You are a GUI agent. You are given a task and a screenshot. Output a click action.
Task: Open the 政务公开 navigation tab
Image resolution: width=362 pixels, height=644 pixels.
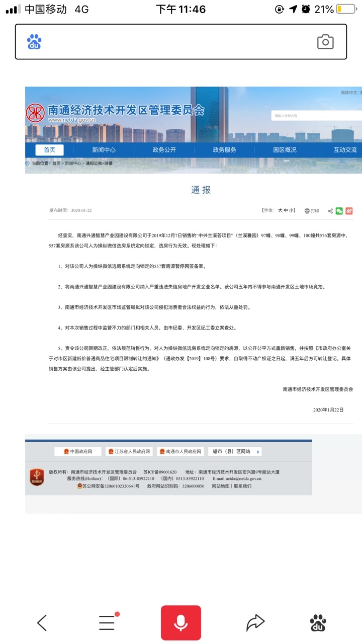(x=164, y=150)
